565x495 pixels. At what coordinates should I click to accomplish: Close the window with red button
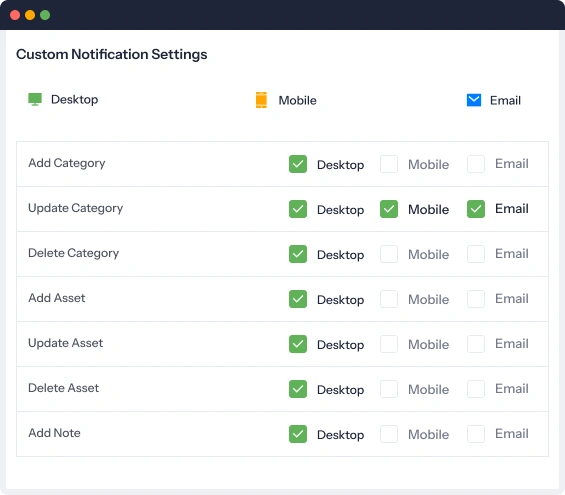tap(15, 15)
